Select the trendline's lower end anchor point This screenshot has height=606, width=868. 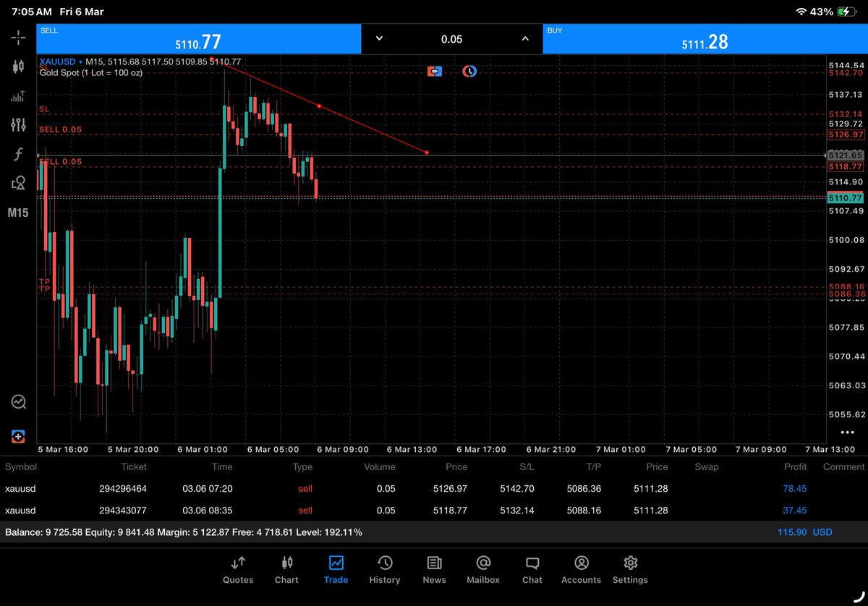pos(427,153)
